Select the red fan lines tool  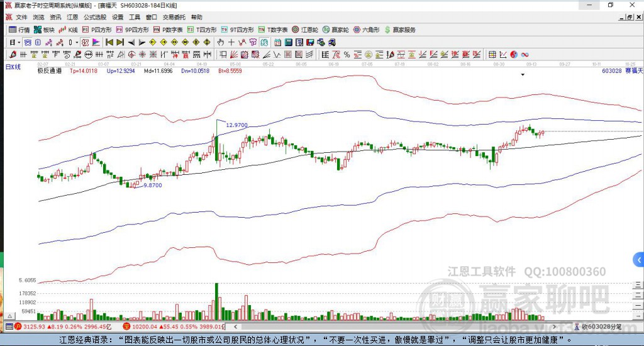point(234,55)
